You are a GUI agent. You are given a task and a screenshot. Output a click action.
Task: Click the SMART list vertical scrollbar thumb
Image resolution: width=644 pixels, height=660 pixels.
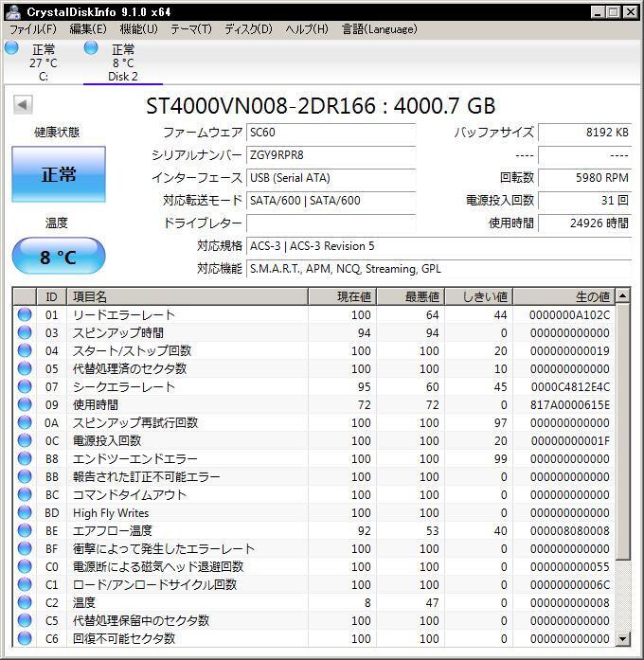[622, 432]
